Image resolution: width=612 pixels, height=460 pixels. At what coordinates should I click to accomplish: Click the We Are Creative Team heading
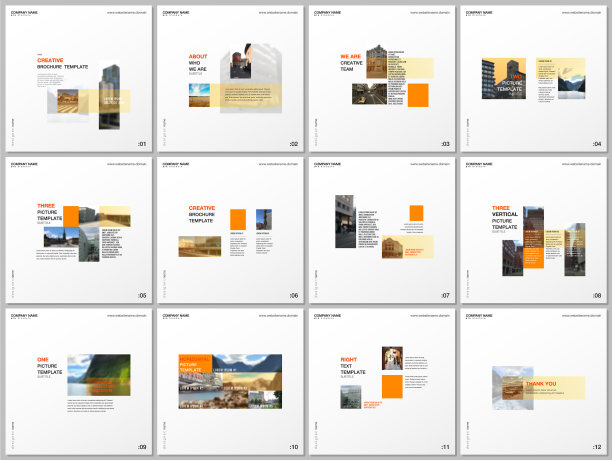tap(351, 63)
